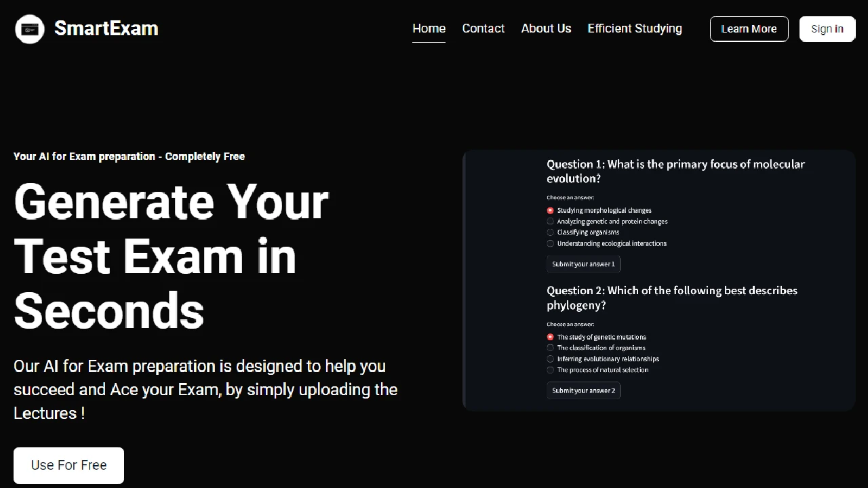This screenshot has height=488, width=868.
Task: Open the About Us page
Action: click(546, 28)
